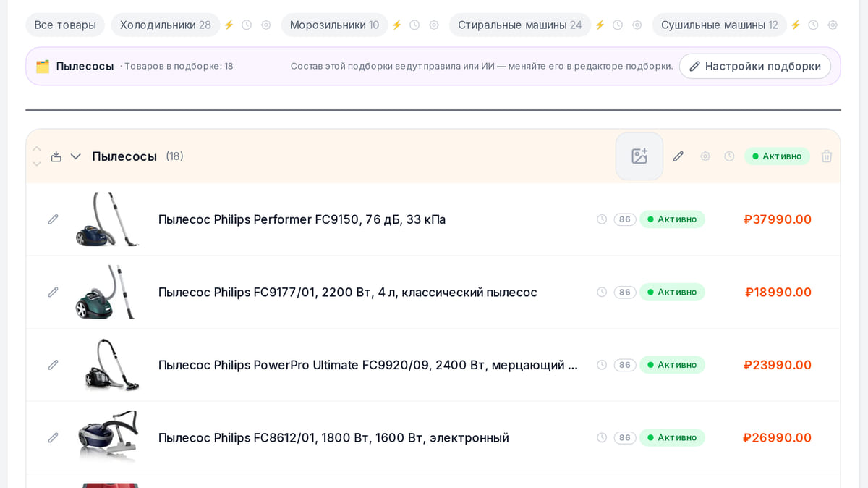Toggle Активно status for Philips Performer FC9150

(x=672, y=219)
